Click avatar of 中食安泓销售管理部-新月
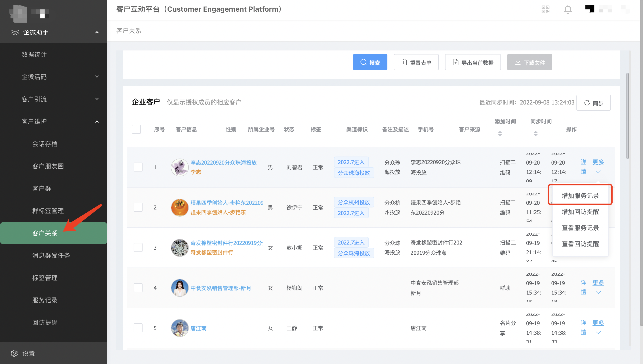Screen dimensions: 643x364 (x=180, y=288)
